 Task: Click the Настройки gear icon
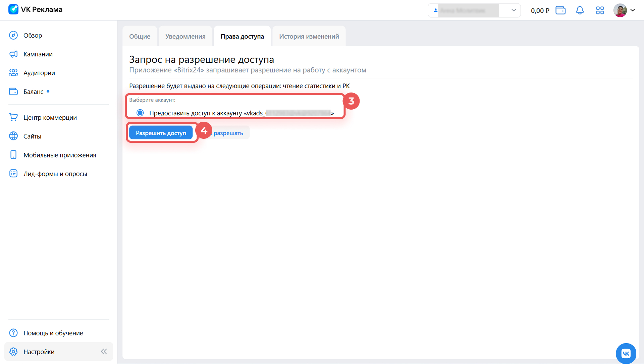click(x=13, y=352)
